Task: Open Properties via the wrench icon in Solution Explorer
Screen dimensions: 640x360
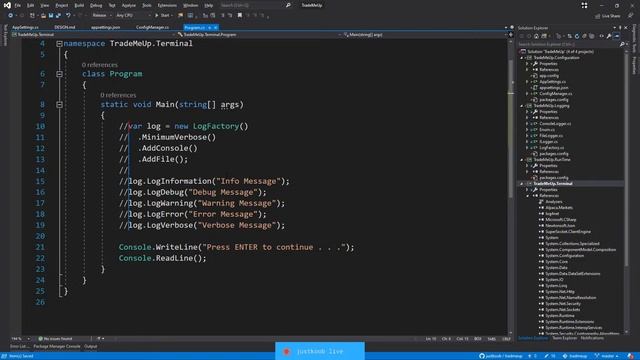Action: tap(609, 36)
